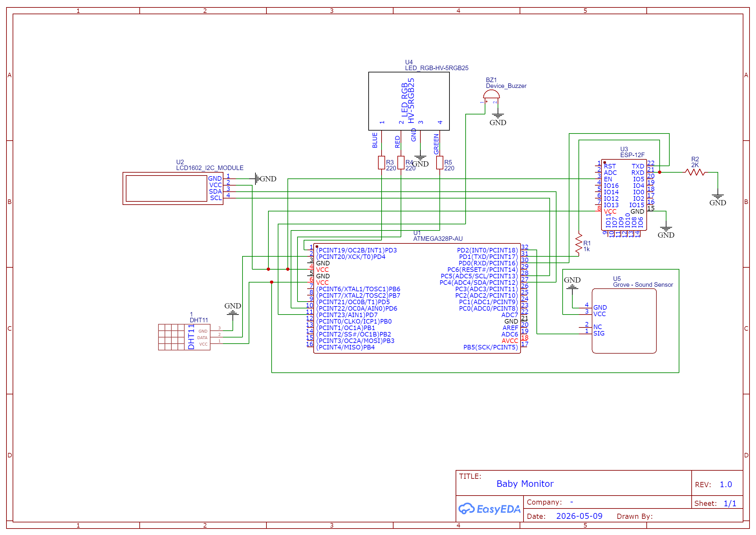
Task: Click the (PCINT4/MISO)PB4 pin label
Action: click(x=345, y=347)
